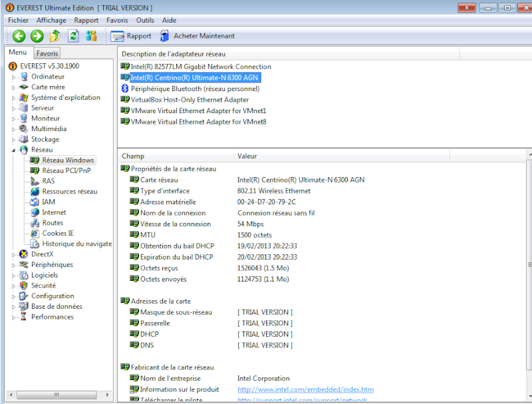
Task: Click the Serveur icon in the tree
Action: click(24, 108)
